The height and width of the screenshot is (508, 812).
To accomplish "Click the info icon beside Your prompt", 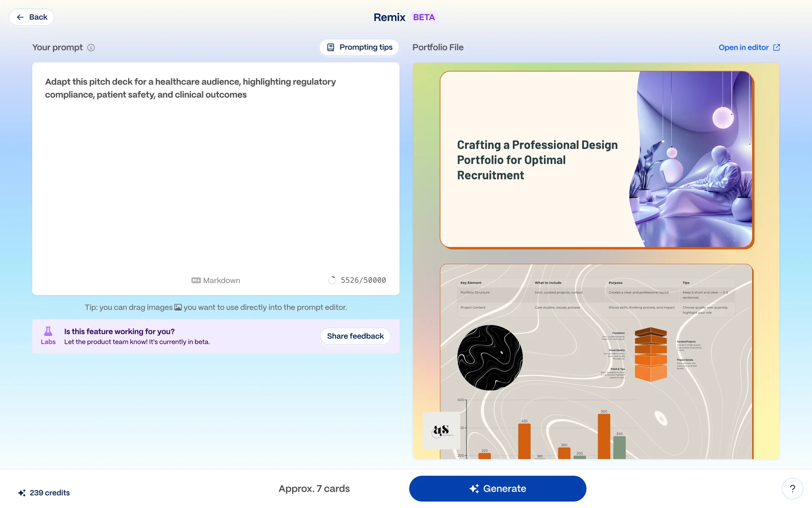I will pyautogui.click(x=91, y=47).
